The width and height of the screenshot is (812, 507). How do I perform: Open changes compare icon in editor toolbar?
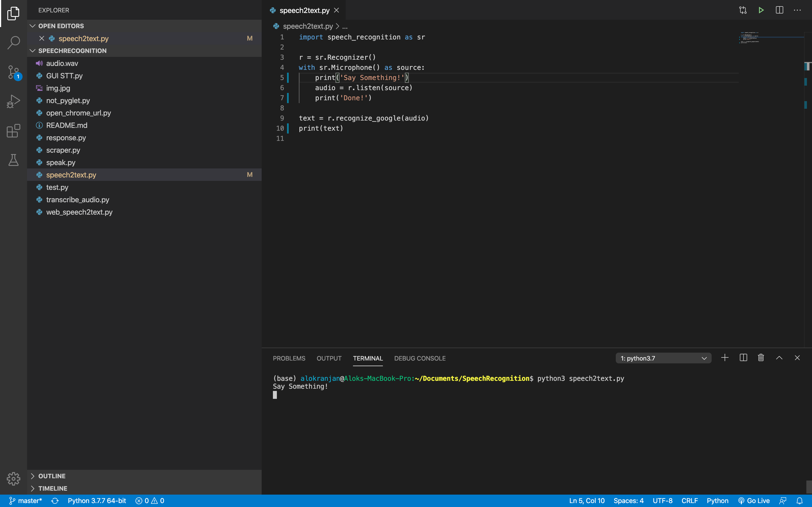(x=743, y=10)
